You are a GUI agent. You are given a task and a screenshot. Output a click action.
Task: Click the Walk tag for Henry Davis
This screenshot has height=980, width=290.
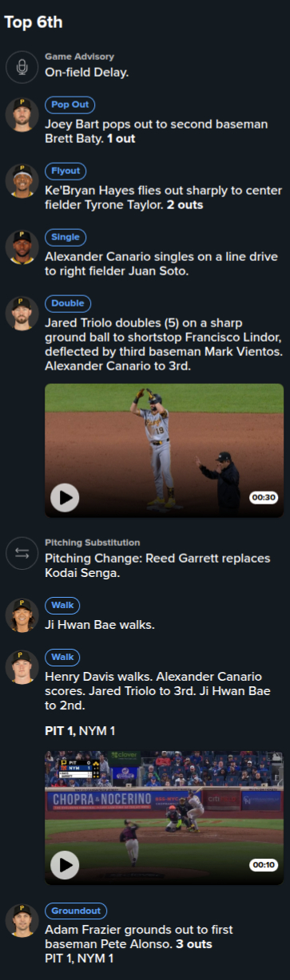pos(62,658)
